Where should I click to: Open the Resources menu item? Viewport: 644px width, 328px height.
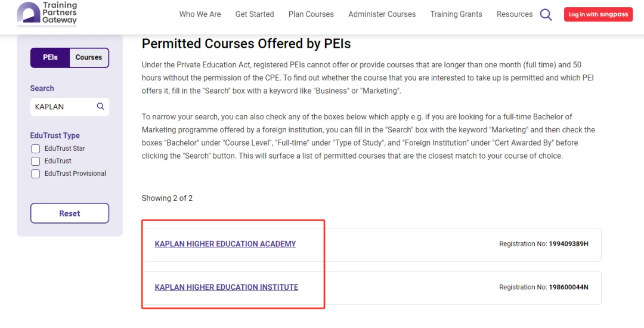point(514,14)
